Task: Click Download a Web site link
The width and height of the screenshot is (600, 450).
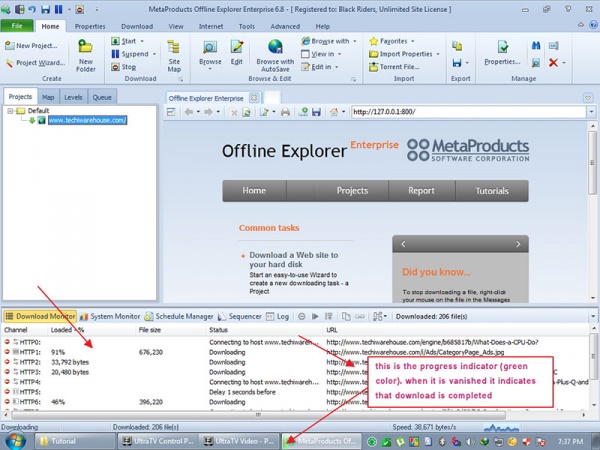Action: [294, 259]
